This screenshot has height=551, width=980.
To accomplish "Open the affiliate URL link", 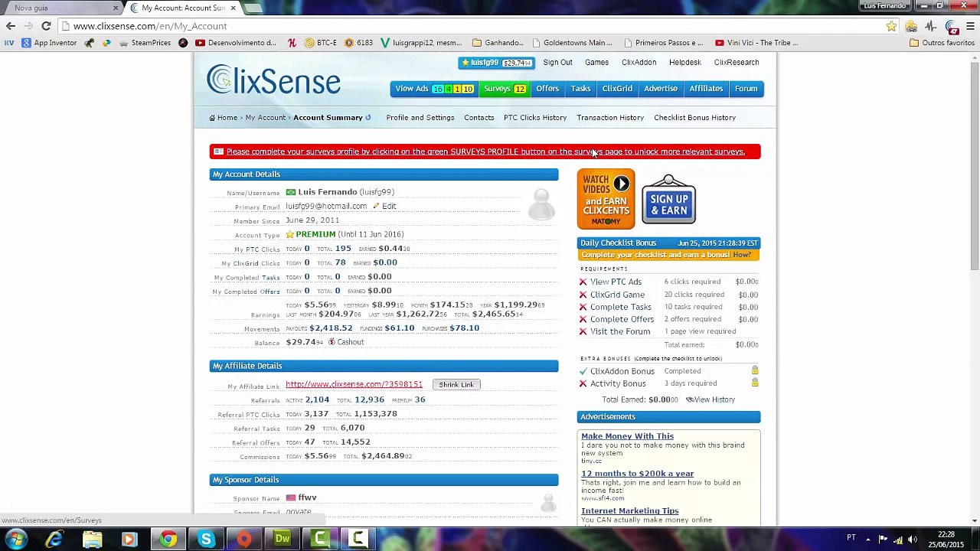I will pyautogui.click(x=354, y=384).
